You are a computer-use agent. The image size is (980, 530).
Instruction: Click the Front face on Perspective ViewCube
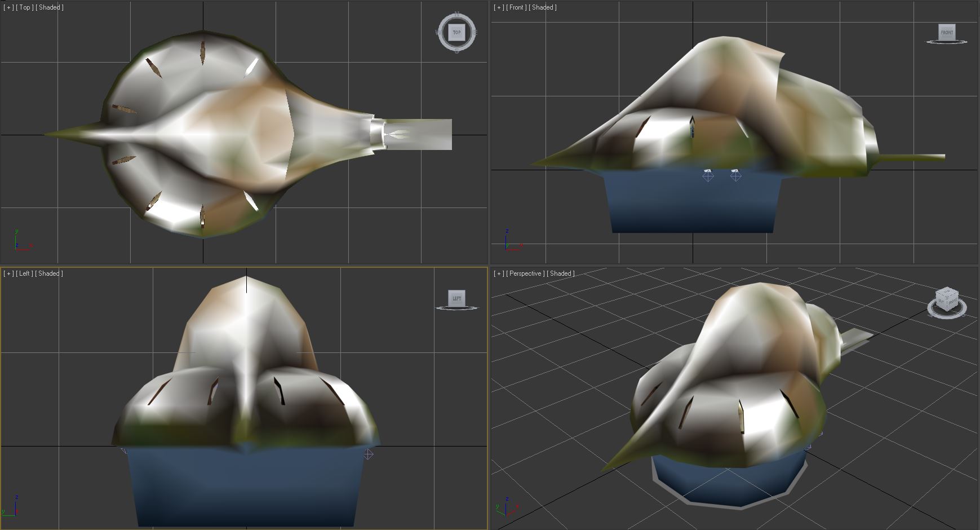952,303
